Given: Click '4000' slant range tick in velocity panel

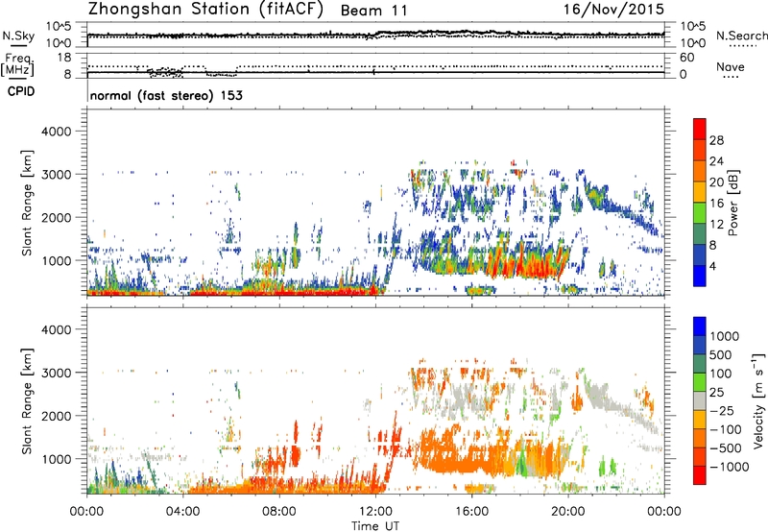Looking at the screenshot, I should coord(56,329).
